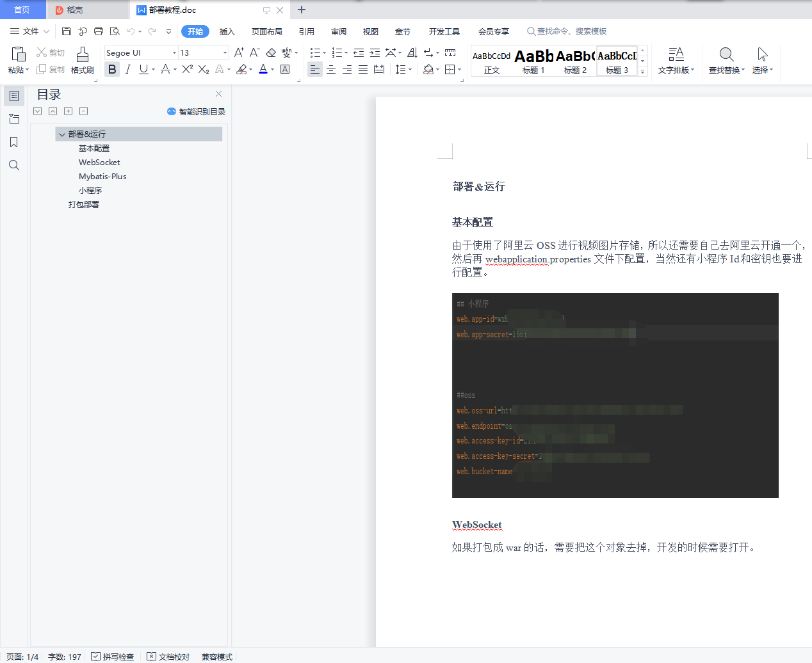Click the add-level plus icon in 目录 panel
812x663 pixels.
click(69, 111)
